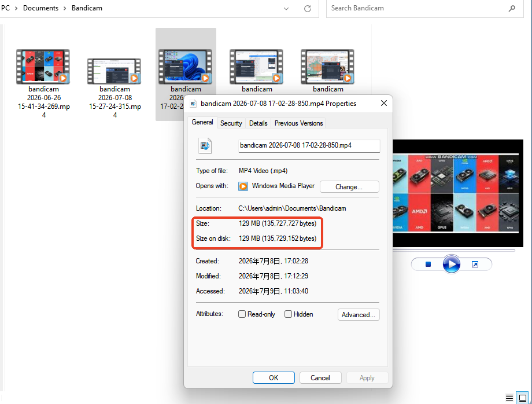Stop playback in the preview pane
This screenshot has width=532, height=404.
tap(428, 264)
